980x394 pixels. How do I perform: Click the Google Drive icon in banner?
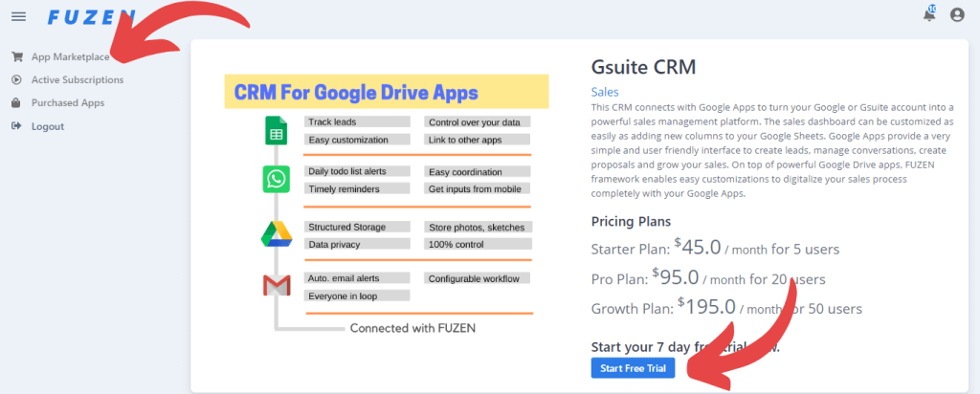click(277, 233)
